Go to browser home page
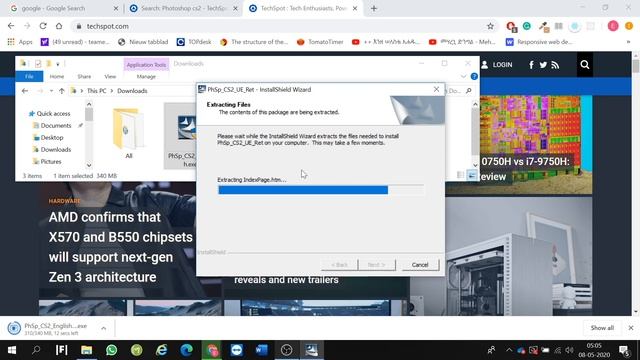Image resolution: width=640 pixels, height=360 pixels. [59, 26]
